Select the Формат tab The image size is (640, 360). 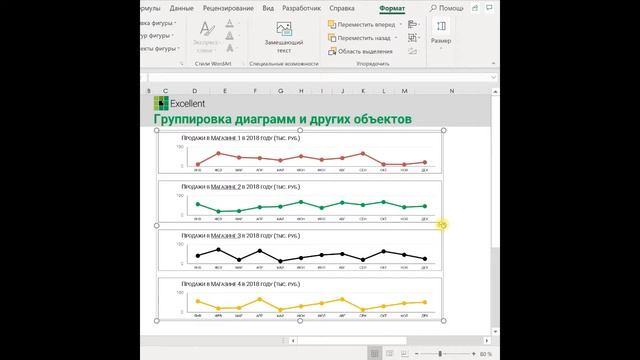click(392, 8)
